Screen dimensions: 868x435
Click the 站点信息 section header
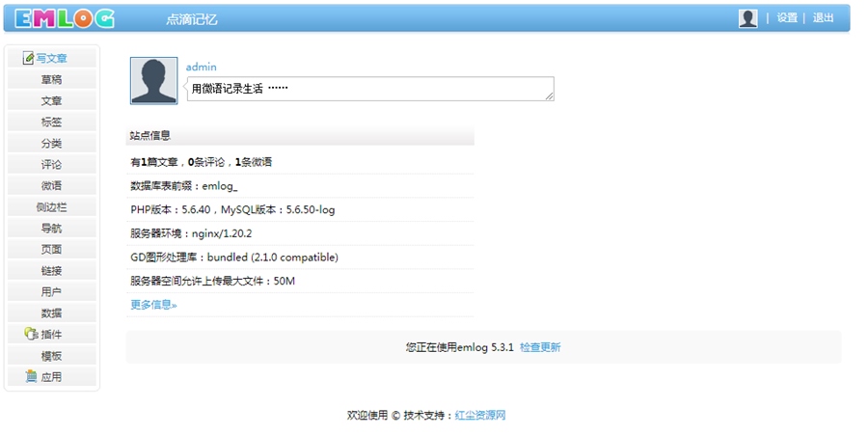(300, 135)
